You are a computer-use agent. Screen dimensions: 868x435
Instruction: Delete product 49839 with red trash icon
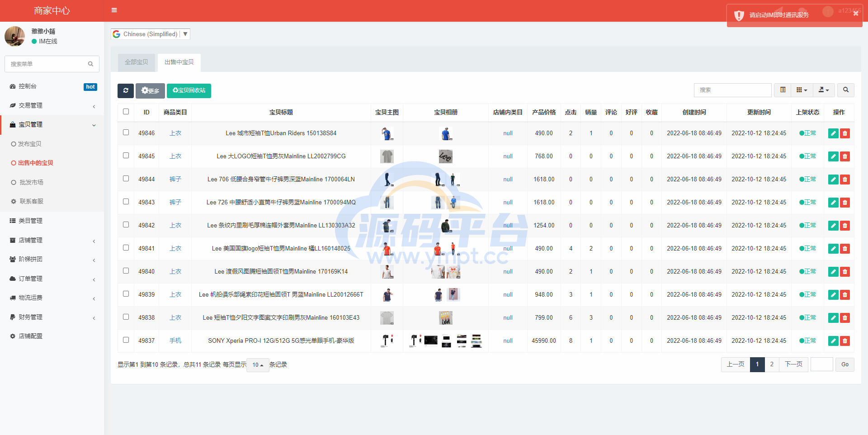(844, 295)
